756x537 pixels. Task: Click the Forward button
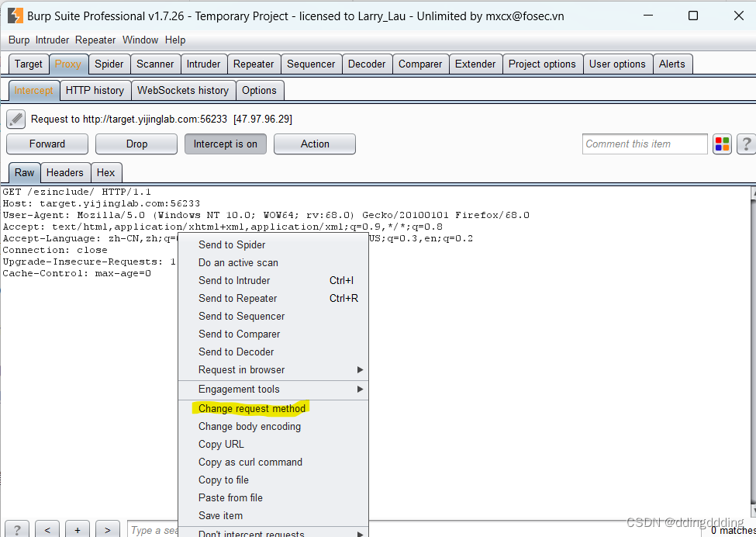click(x=47, y=144)
